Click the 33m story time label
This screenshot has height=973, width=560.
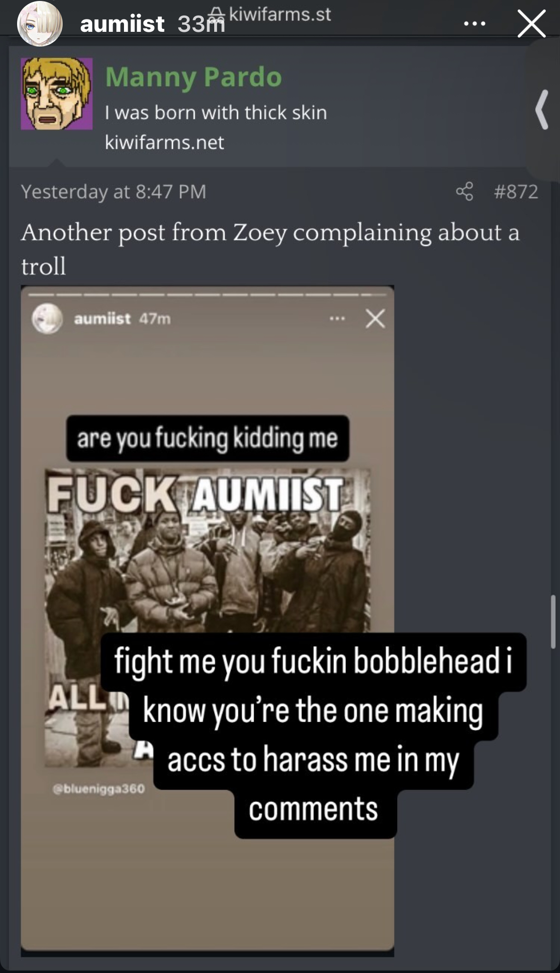pyautogui.click(x=201, y=24)
